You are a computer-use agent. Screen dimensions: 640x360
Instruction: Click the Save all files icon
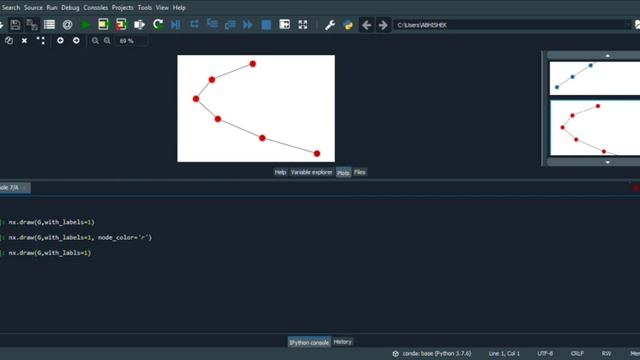click(32, 25)
